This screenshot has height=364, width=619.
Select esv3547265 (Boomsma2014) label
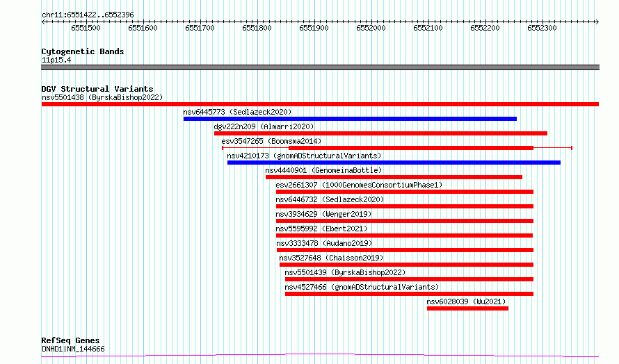[271, 141]
